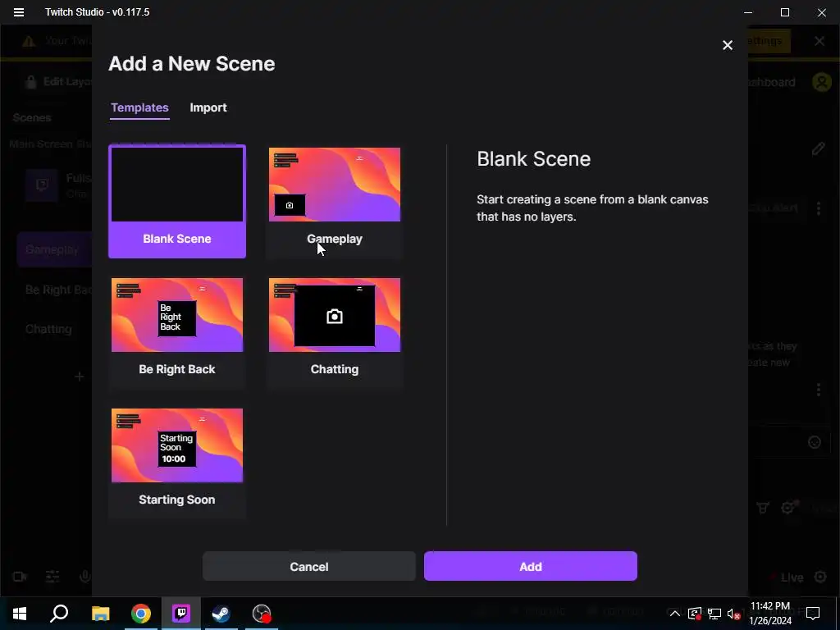Image resolution: width=840 pixels, height=630 pixels.
Task: Click the add scene plus icon
Action: (80, 377)
